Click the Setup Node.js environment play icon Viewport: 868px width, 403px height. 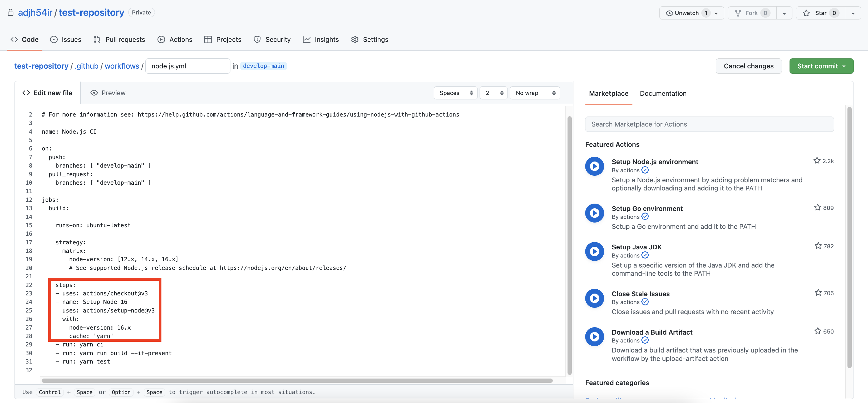[594, 166]
